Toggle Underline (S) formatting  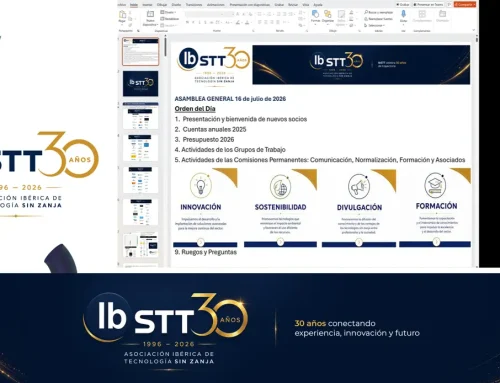199,22
